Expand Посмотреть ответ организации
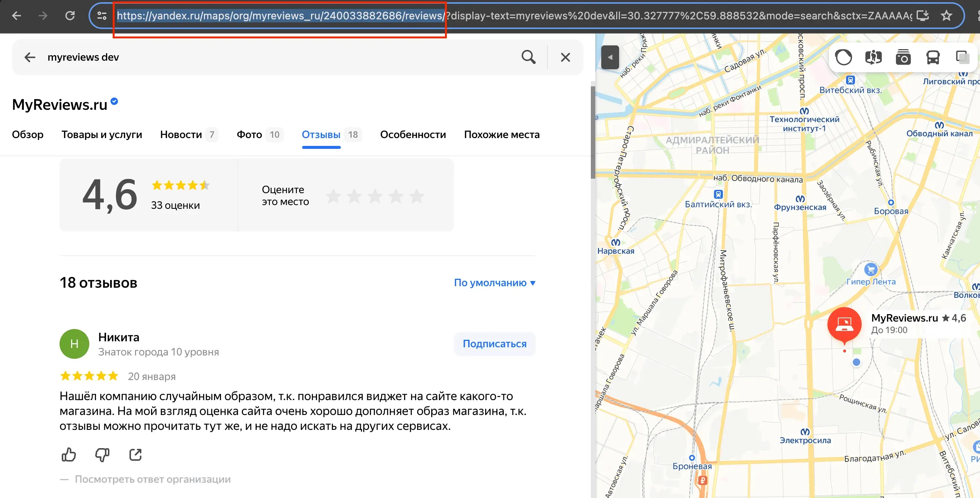Image resolution: width=980 pixels, height=498 pixels. [153, 479]
